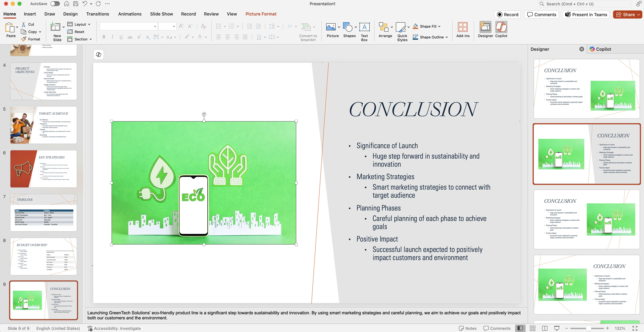Viewport: 644px width, 332px height.
Task: Open the Shape Outline dropdown arrow
Action: click(x=446, y=37)
